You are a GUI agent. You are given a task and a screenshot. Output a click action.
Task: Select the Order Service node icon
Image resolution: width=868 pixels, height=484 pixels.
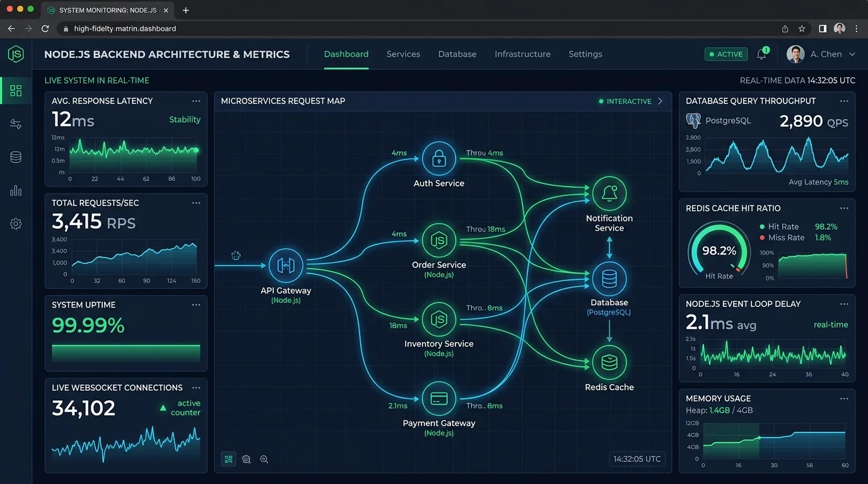pos(438,240)
